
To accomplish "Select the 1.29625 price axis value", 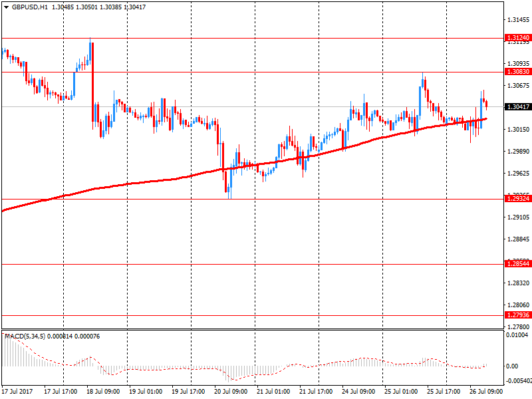I will pos(518,174).
